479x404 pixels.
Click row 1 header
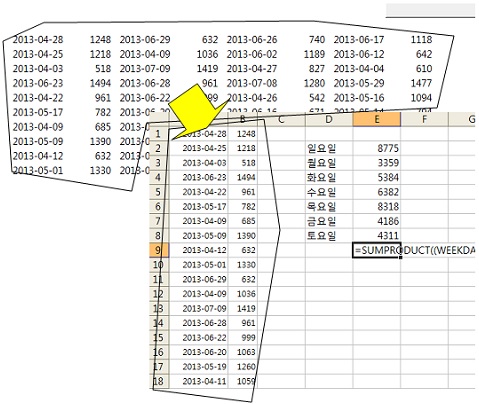pyautogui.click(x=159, y=134)
